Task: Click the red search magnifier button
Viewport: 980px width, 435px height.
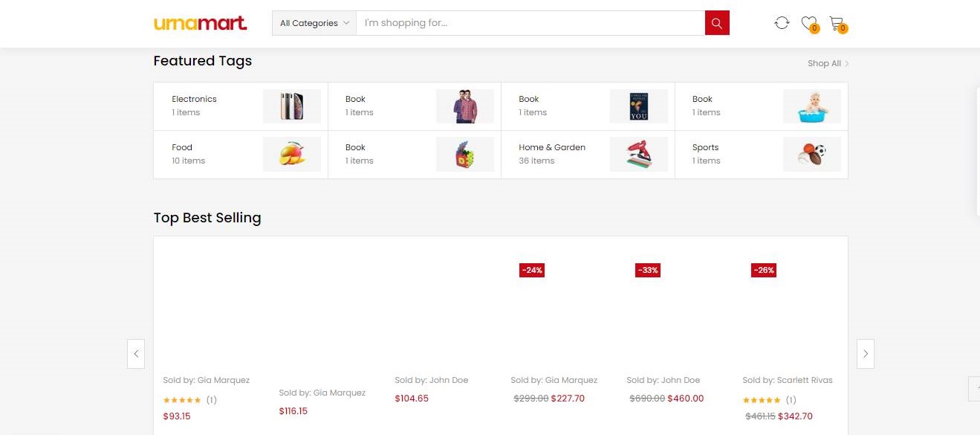Action: [x=717, y=23]
